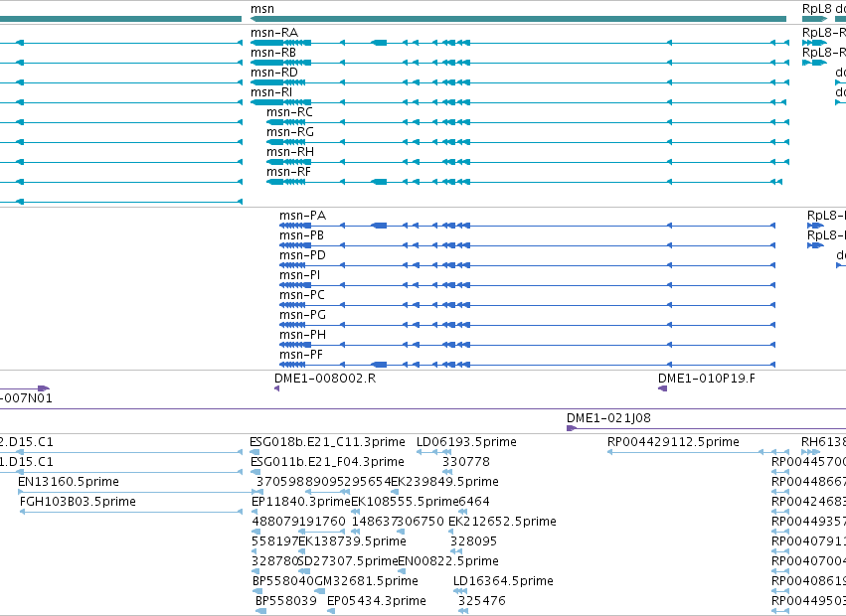Click the long msn gene span bar
The width and height of the screenshot is (846, 616).
518,19
